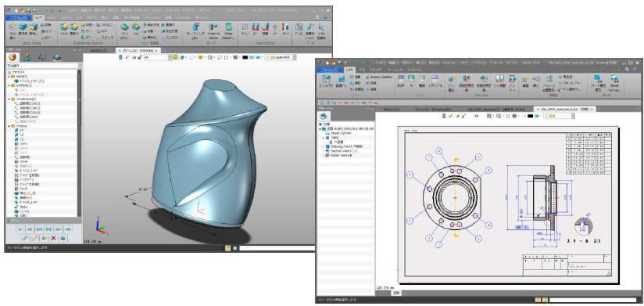Open the blue File menu in drawing window

coord(329,70)
